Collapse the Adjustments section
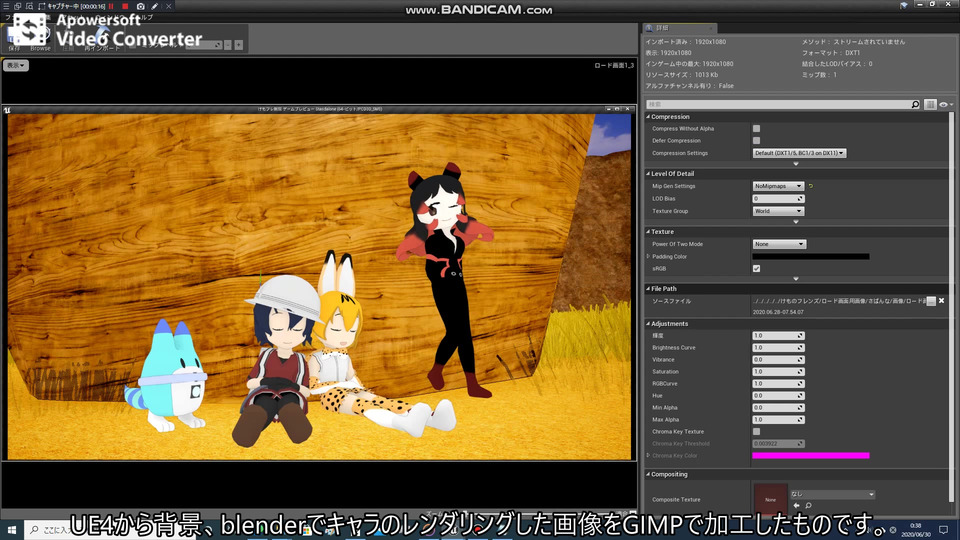The image size is (960, 540). [x=648, y=324]
